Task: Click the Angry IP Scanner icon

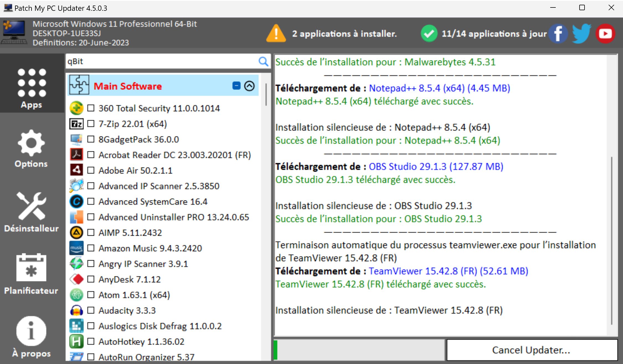Action: (76, 264)
